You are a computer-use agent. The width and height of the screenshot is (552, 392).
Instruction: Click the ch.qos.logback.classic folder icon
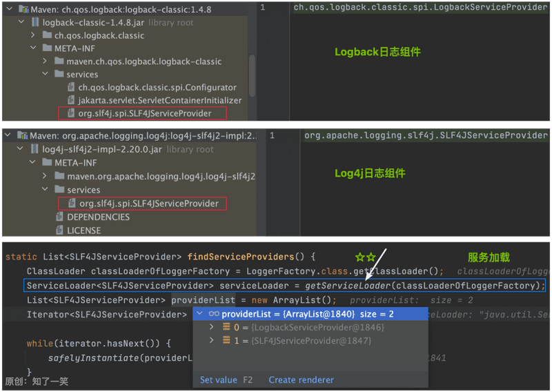coord(47,35)
